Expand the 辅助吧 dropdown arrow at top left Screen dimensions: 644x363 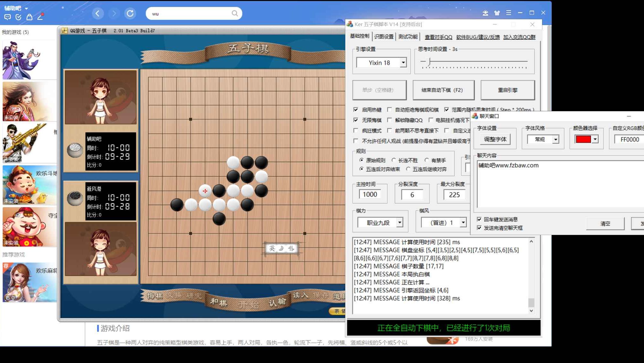point(26,8)
